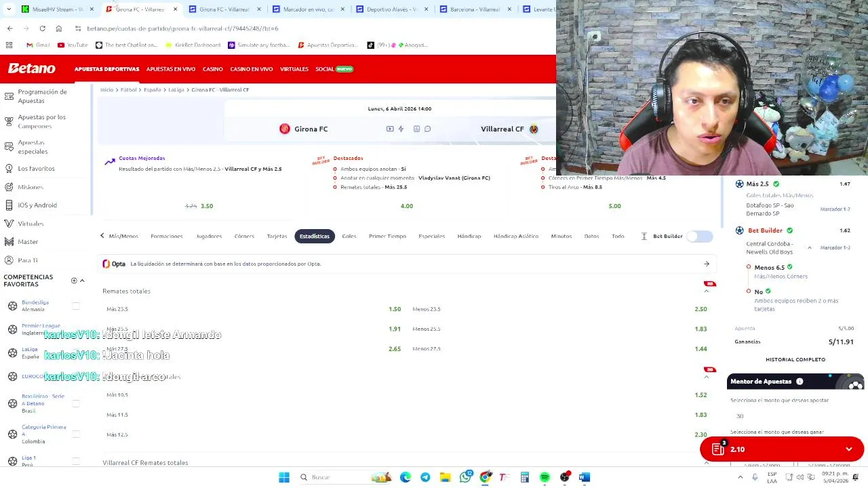The height and width of the screenshot is (488, 868).
Task: Click the Mentor de Apuestas info icon
Action: (x=800, y=382)
